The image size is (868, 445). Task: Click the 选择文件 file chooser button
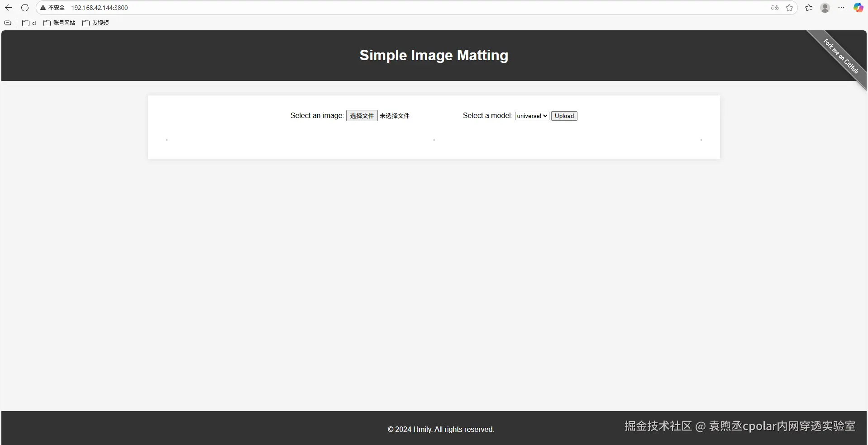point(362,116)
